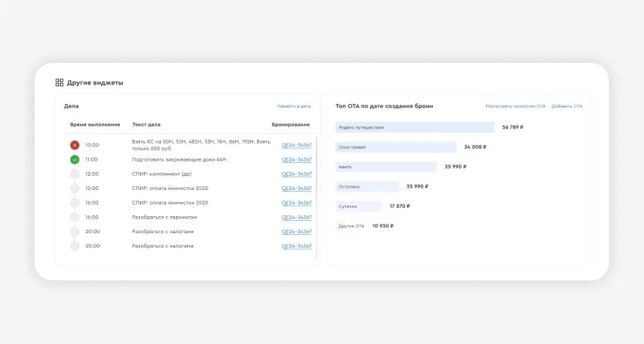Open Посмотреть комиссию ОТА link
Image resolution: width=644 pixels, height=344 pixels.
(515, 106)
